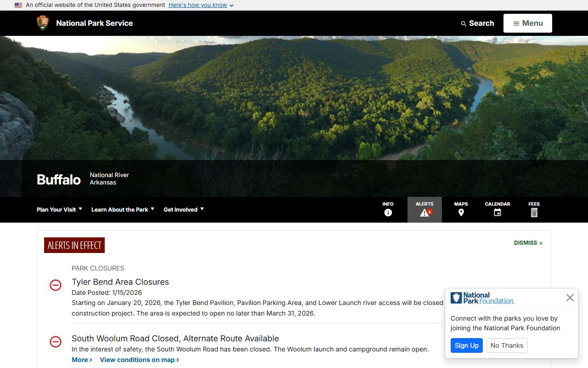The image size is (588, 368).
Task: Click the National Park Foundation logo
Action: point(483,298)
